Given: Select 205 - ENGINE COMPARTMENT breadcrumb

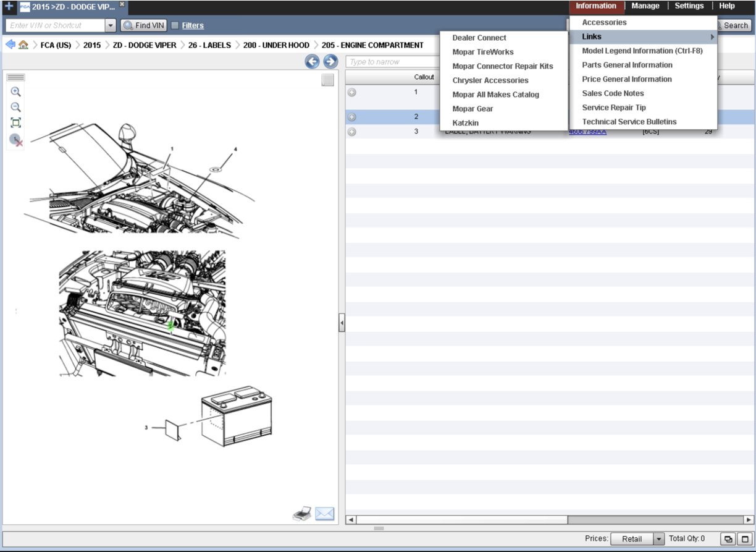Looking at the screenshot, I should (372, 45).
